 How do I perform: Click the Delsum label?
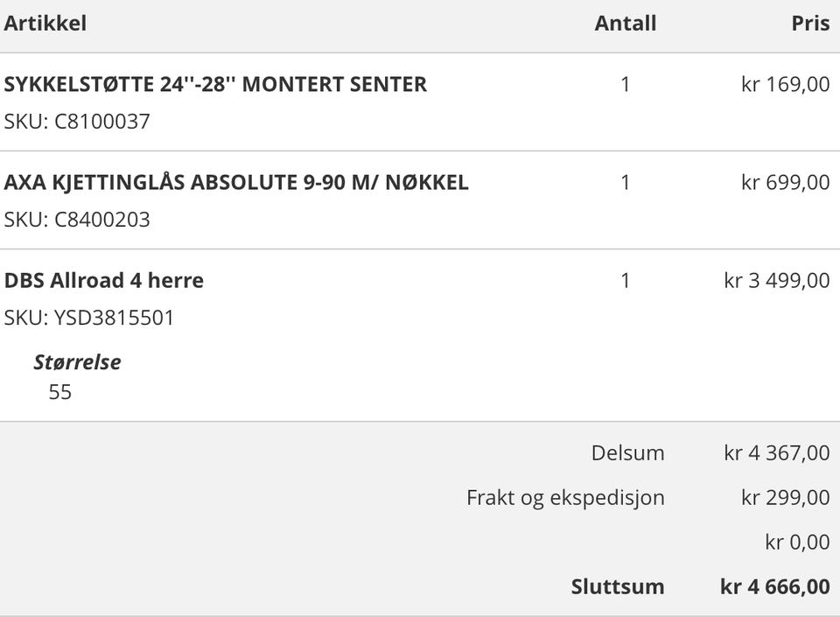click(x=628, y=453)
